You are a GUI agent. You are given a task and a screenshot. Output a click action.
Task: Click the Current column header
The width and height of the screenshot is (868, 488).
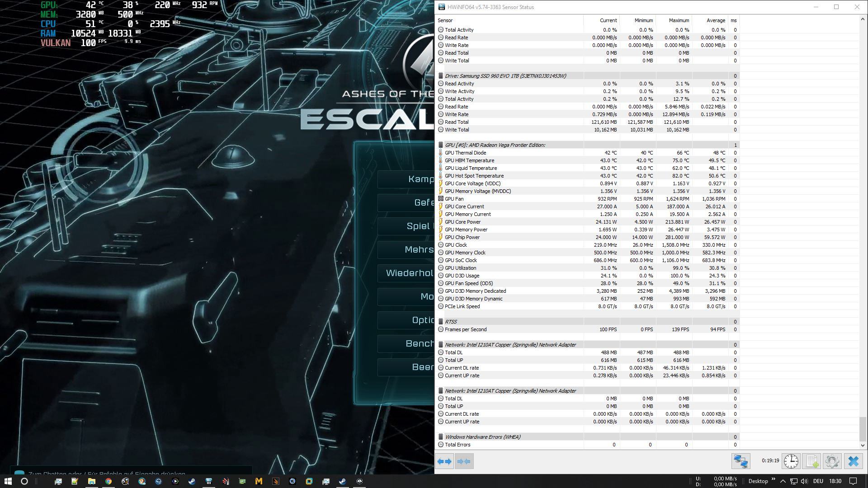601,20
